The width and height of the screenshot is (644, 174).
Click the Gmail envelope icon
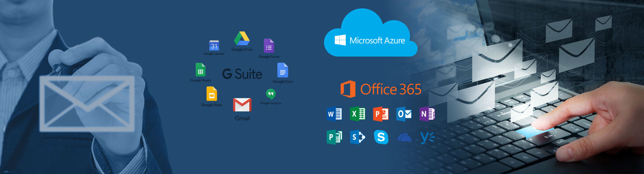[242, 105]
